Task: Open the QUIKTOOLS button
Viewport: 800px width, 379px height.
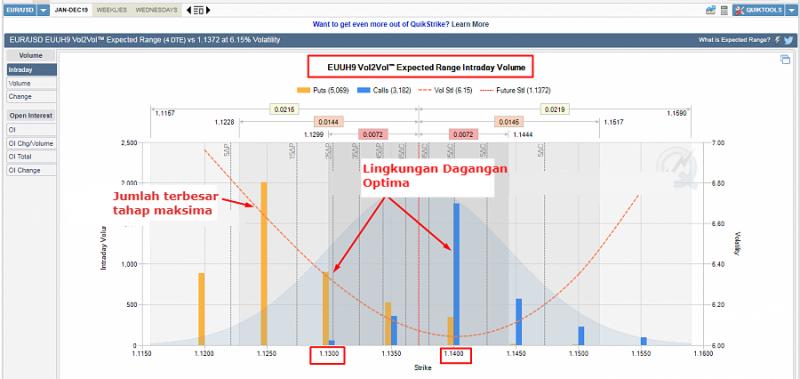Action: 758,10
